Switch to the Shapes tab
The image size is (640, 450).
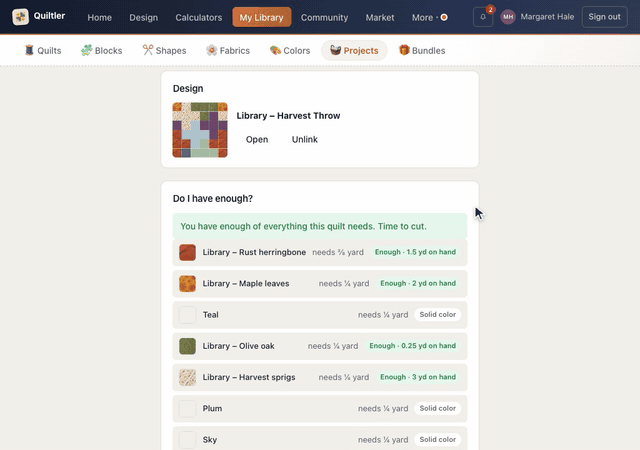coord(164,50)
